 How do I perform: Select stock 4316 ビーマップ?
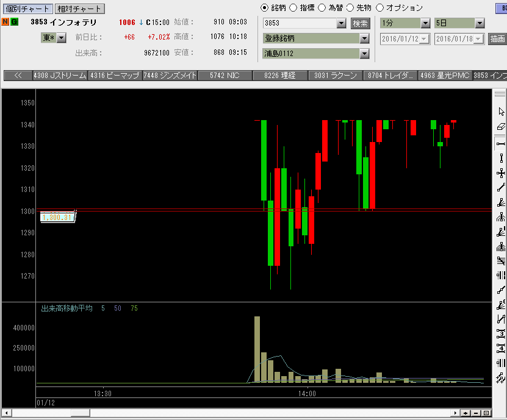[x=115, y=76]
